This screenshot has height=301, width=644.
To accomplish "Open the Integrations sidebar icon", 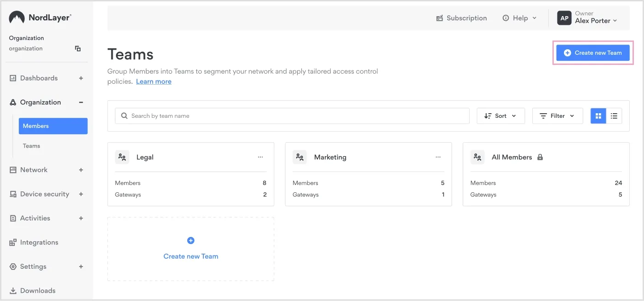I will coord(12,242).
